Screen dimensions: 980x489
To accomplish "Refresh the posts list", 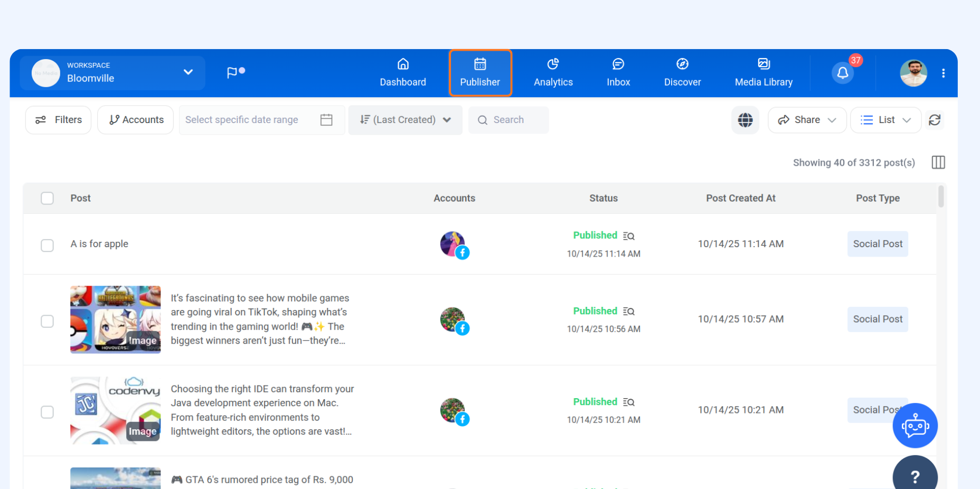I will pyautogui.click(x=935, y=120).
